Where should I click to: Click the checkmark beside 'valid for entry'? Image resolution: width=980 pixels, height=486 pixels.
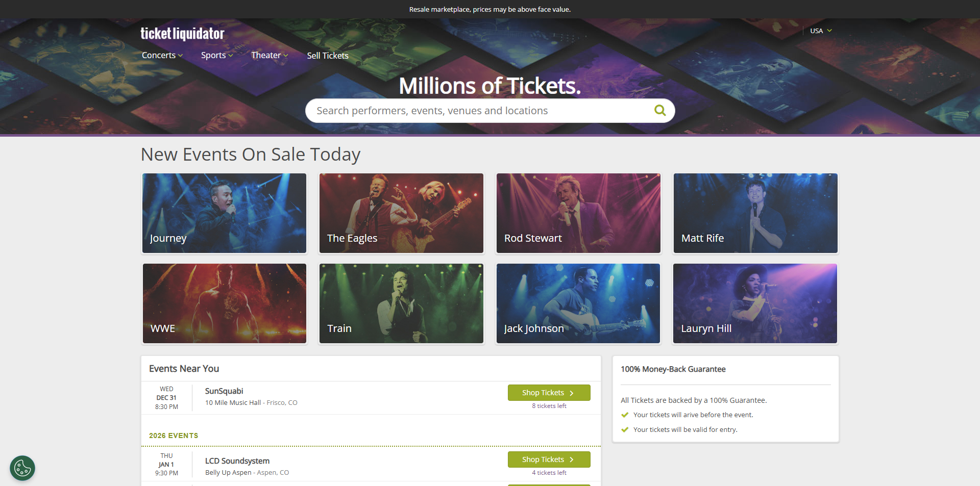click(625, 429)
